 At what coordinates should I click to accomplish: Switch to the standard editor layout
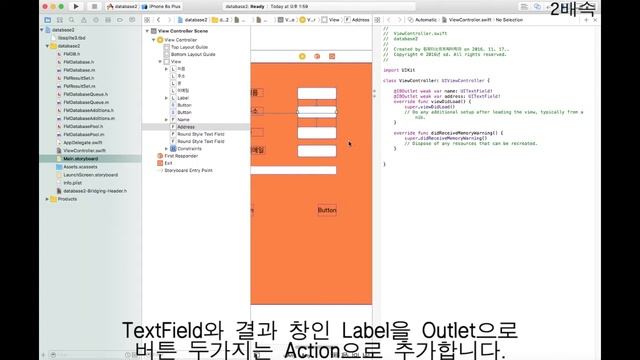pos(524,7)
